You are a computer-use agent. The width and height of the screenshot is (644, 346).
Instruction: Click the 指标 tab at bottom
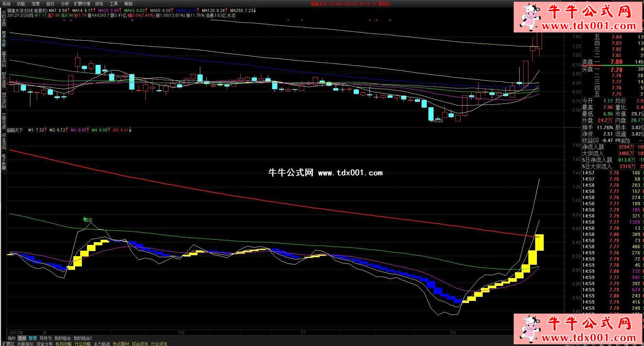pos(12,338)
